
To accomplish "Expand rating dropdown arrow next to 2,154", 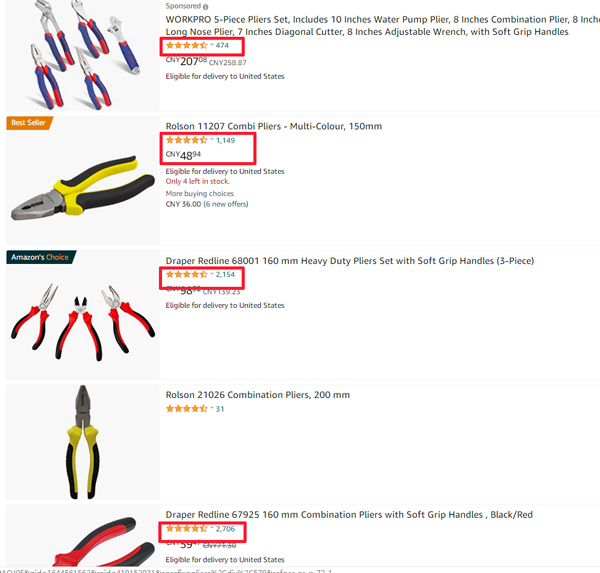I will (x=212, y=274).
